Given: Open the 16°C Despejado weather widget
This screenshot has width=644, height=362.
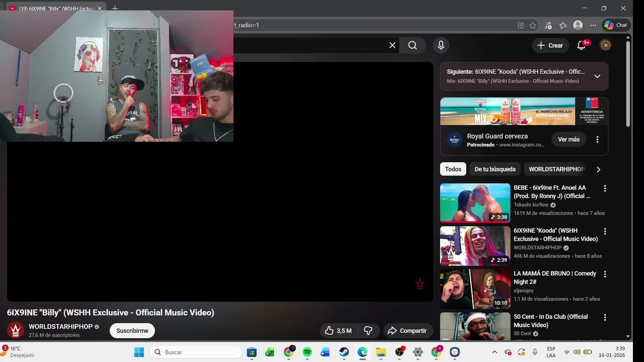Looking at the screenshot, I should click(x=18, y=352).
